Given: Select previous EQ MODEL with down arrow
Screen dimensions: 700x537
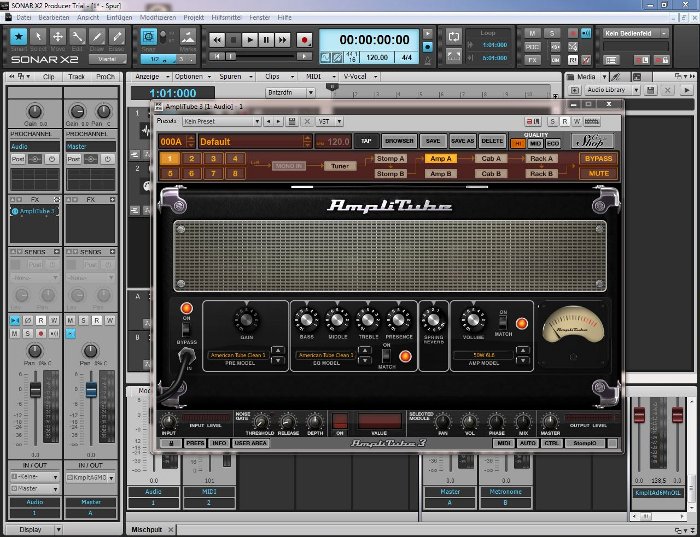Looking at the screenshot, I should tap(365, 360).
